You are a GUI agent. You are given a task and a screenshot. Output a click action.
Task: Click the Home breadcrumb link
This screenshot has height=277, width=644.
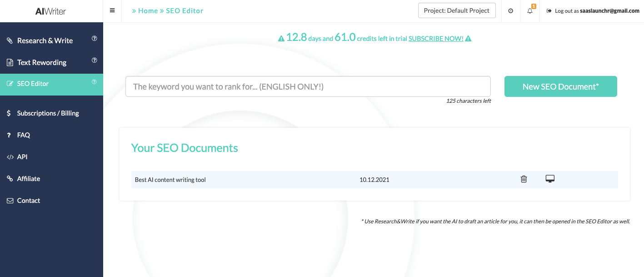148,11
